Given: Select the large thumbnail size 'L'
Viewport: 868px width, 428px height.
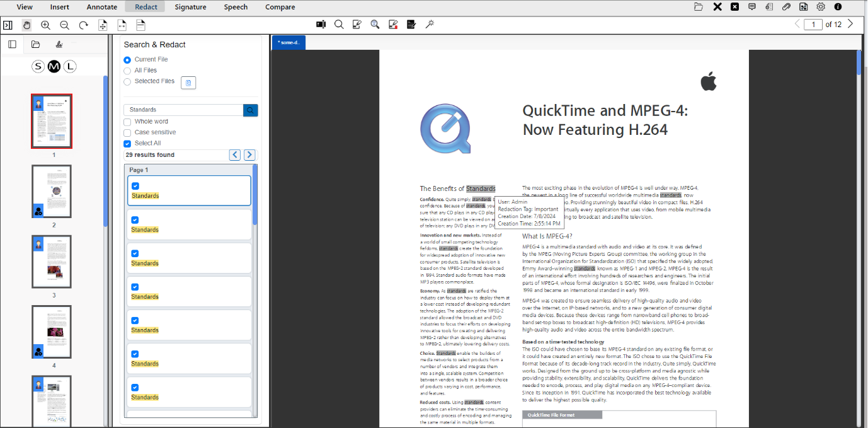Looking at the screenshot, I should coord(70,66).
